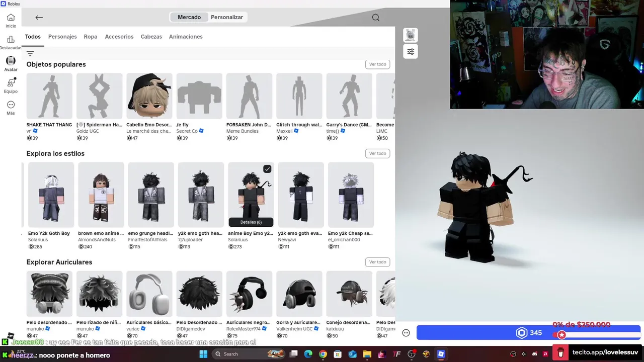Open the /e fly item thumbnail
644x362 pixels.
pos(199,96)
